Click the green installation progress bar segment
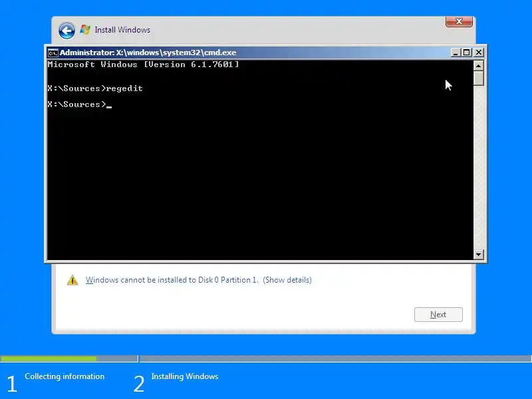 pos(48,358)
